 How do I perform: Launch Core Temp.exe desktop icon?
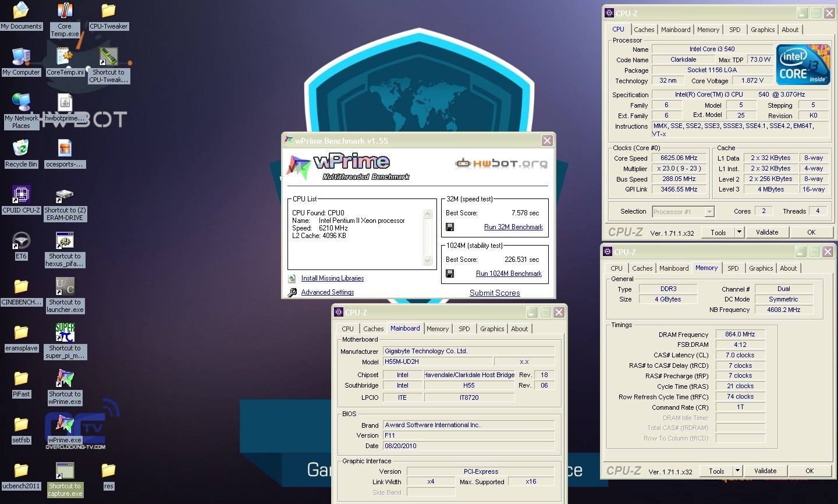coord(65,20)
